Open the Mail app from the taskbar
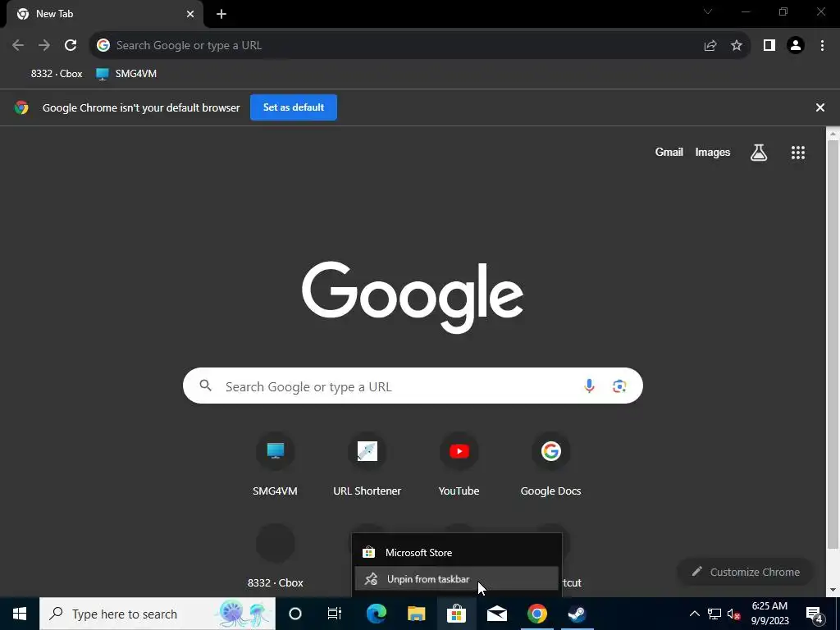The image size is (840, 630). pos(496,614)
